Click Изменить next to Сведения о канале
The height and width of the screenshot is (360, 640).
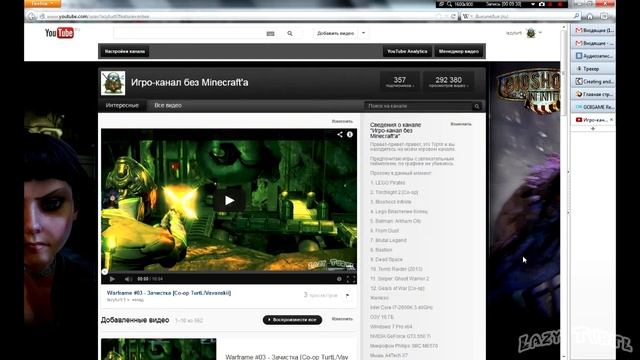point(461,124)
